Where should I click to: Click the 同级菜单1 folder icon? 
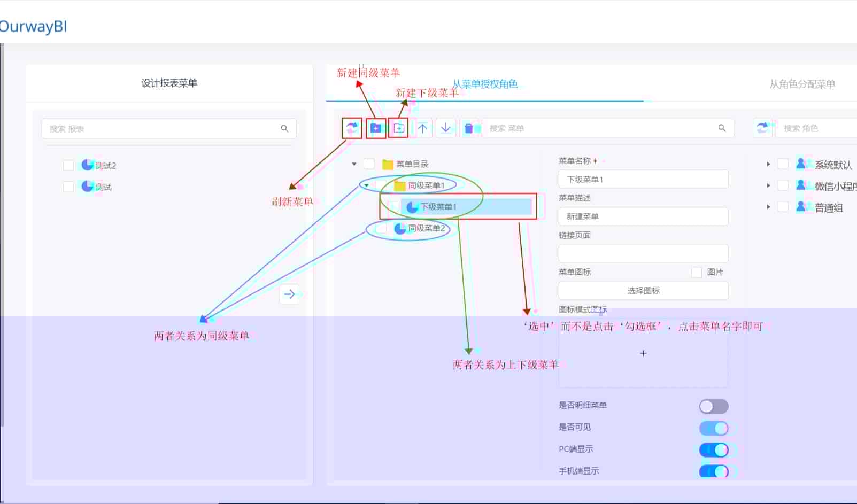[x=400, y=185]
